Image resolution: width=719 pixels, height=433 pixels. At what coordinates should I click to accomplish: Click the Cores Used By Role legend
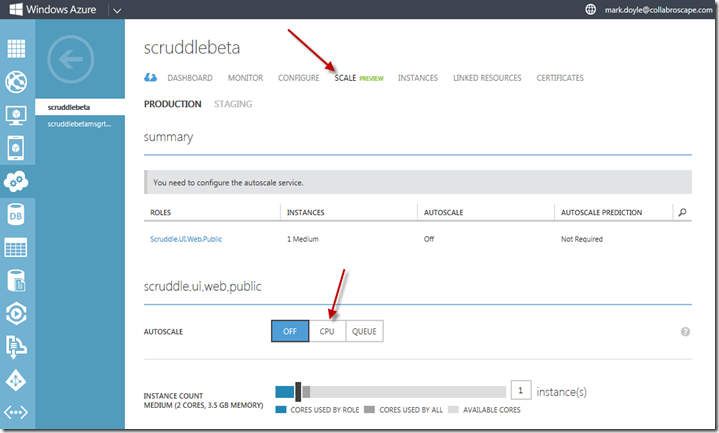pyautogui.click(x=317, y=410)
